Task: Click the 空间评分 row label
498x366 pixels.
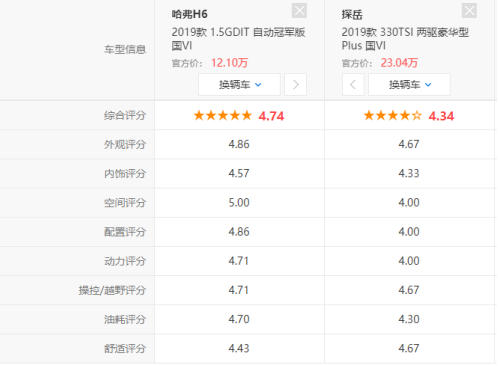Action: coord(125,203)
